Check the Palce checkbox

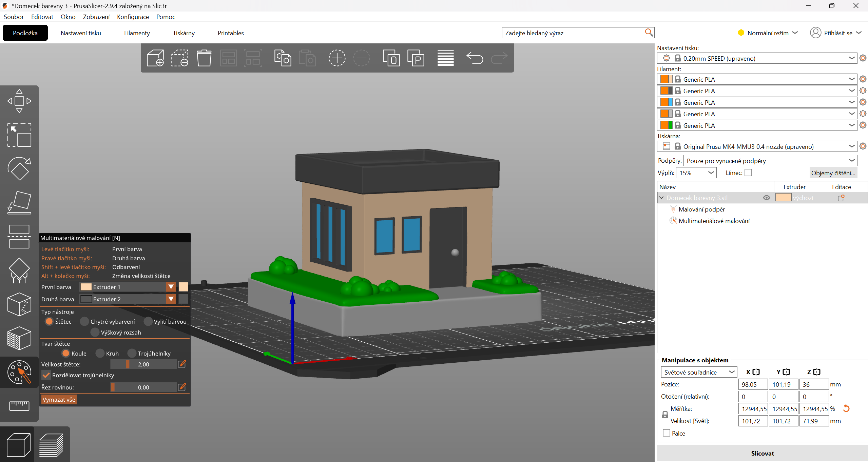pyautogui.click(x=667, y=433)
